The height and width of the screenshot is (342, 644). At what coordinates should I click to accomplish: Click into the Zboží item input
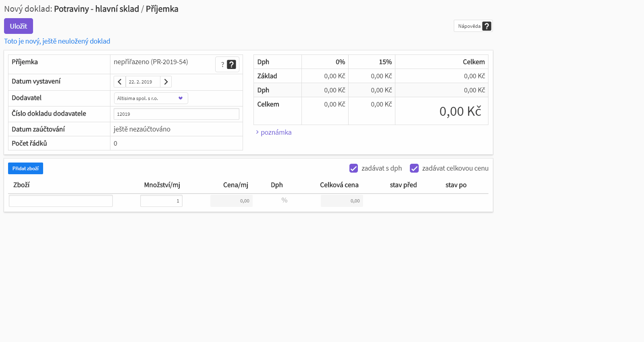(x=61, y=201)
